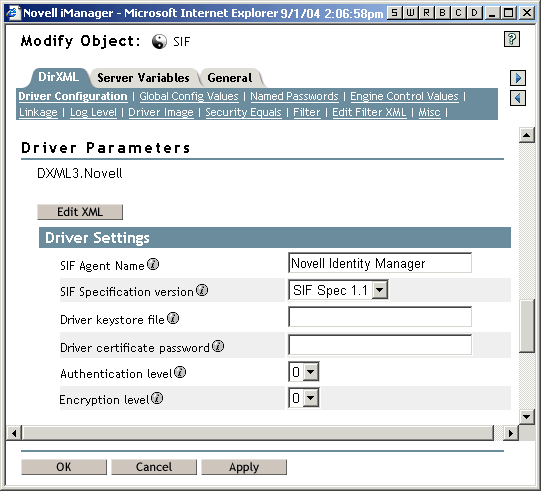
Task: Switch to the General tab
Action: click(x=230, y=78)
